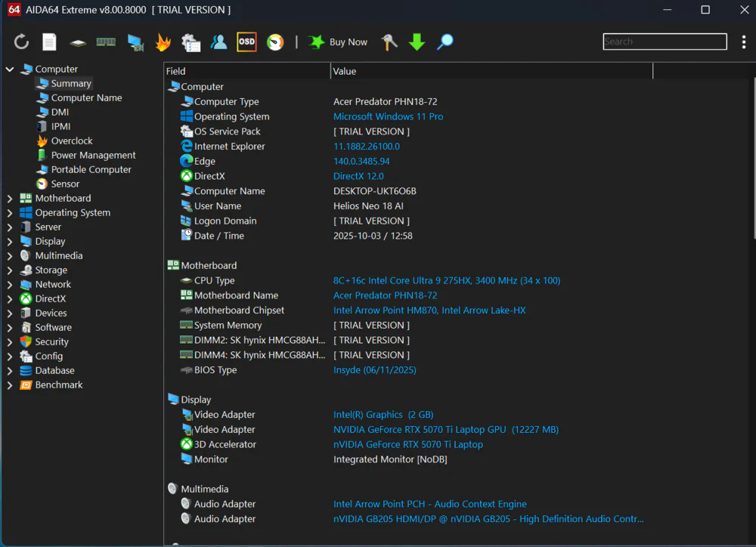This screenshot has width=756, height=547.
Task: Select Sensor in the Computer tree
Action: click(x=65, y=184)
